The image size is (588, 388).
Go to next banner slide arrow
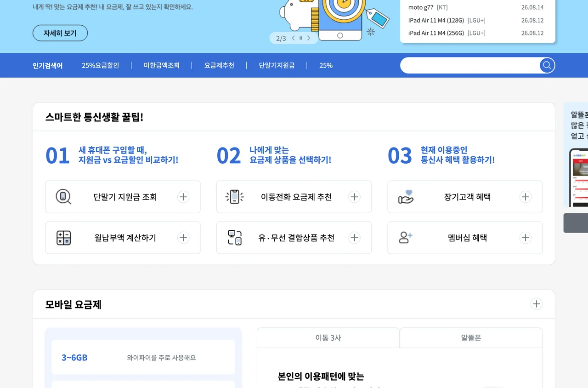[309, 38]
